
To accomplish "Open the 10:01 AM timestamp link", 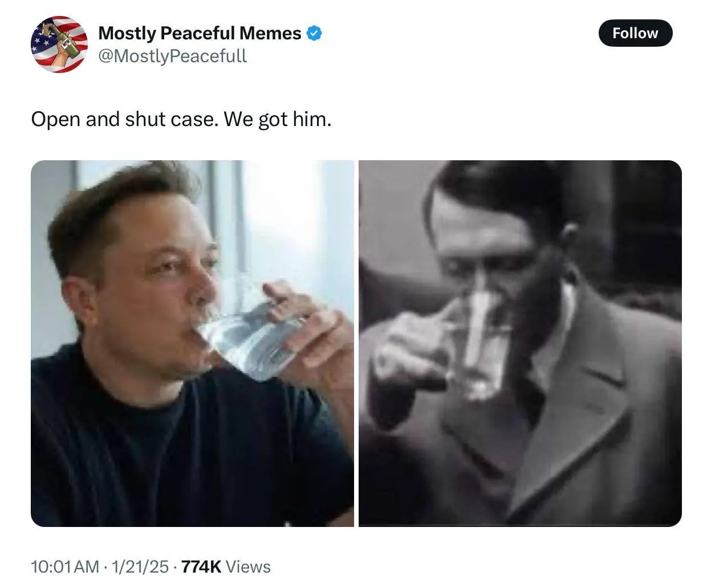I will tap(65, 566).
